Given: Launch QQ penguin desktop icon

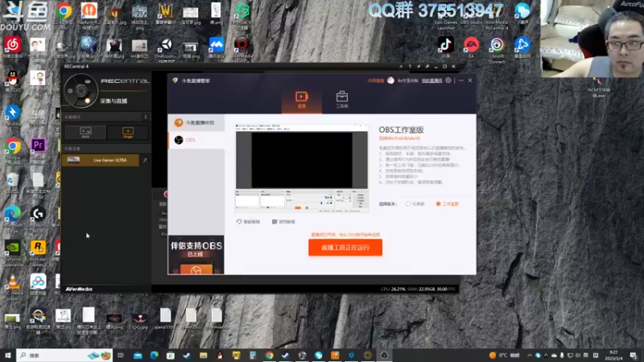Looking at the screenshot, I should pyautogui.click(x=12, y=80).
